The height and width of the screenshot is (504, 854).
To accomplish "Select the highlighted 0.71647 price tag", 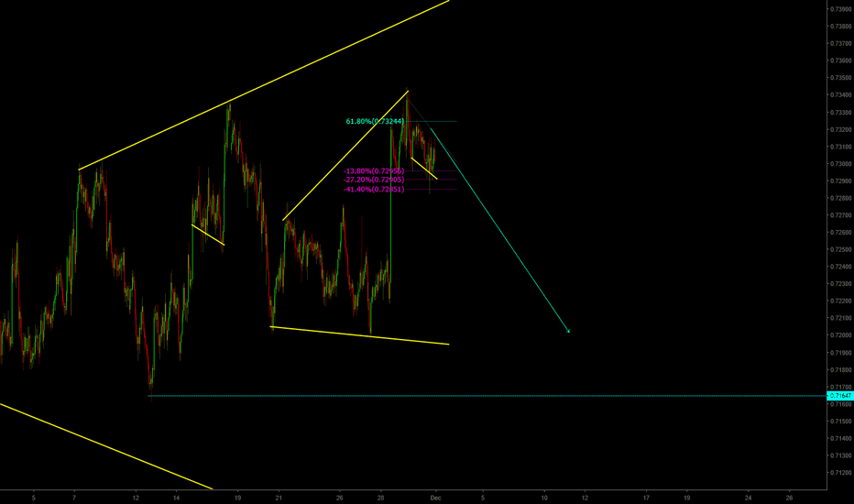I will click(840, 396).
